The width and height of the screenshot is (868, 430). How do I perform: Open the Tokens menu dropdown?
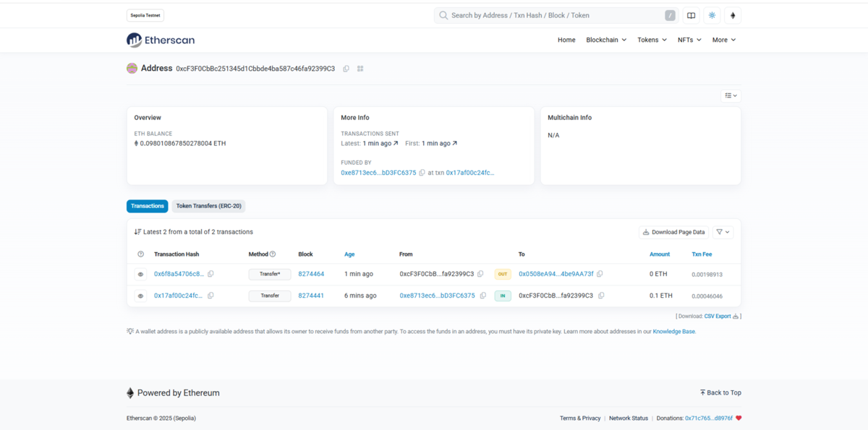click(x=652, y=40)
